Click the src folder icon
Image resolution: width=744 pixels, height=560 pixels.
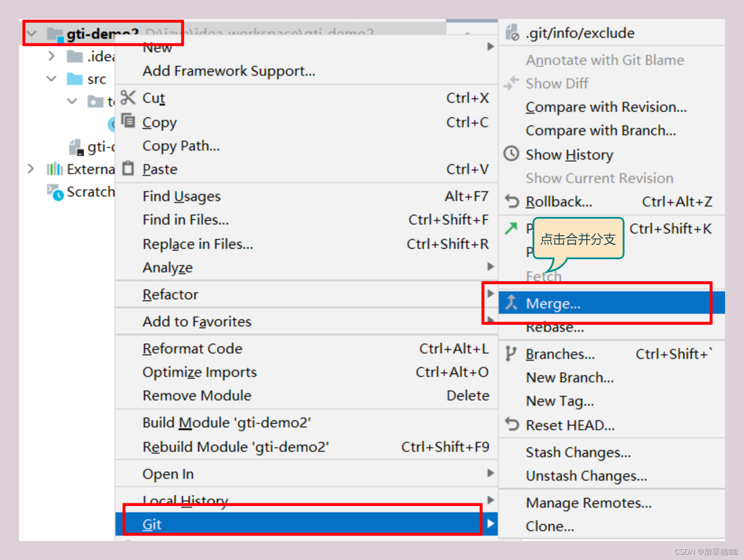point(75,79)
